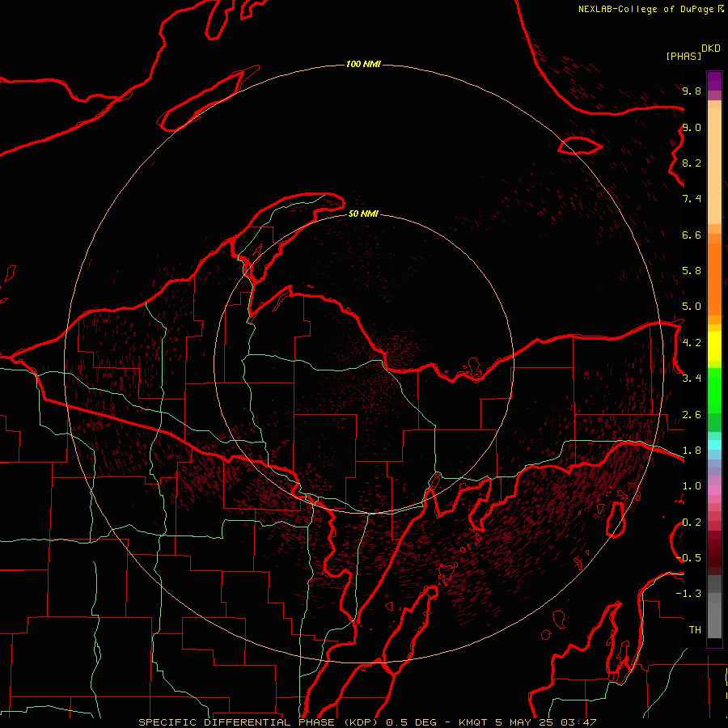728x728 pixels.
Task: Select the 3.4 value on the scale
Action: coord(692,379)
